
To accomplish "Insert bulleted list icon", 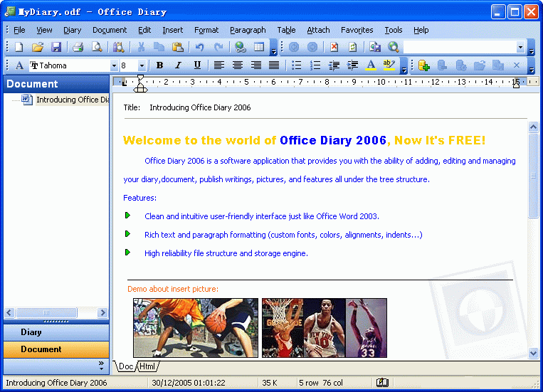I will pyautogui.click(x=297, y=65).
